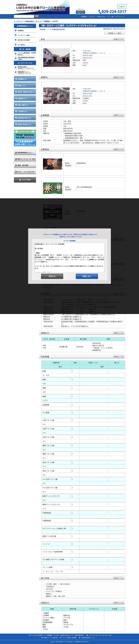Screen dimensions: 139x644
Task: Open 県内コーディネーター紹介
Action: coord(25,159)
